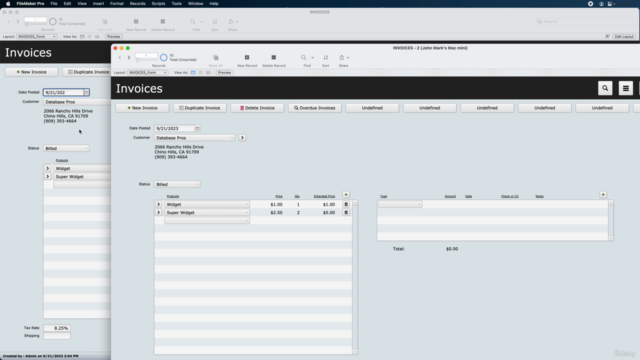Click the Find magnifier in front window toolbar
640x360 pixels.
pos(304,58)
